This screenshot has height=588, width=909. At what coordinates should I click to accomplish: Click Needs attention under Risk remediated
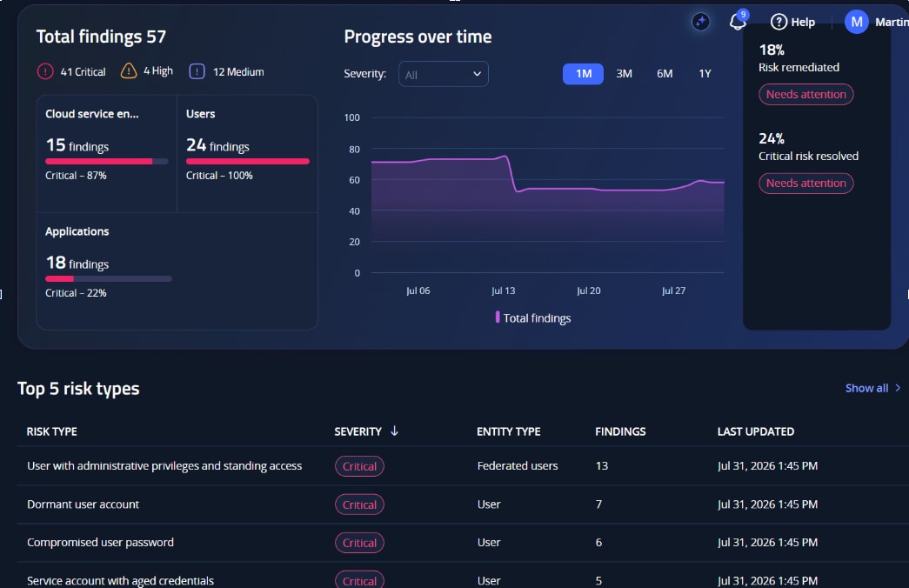pyautogui.click(x=805, y=95)
